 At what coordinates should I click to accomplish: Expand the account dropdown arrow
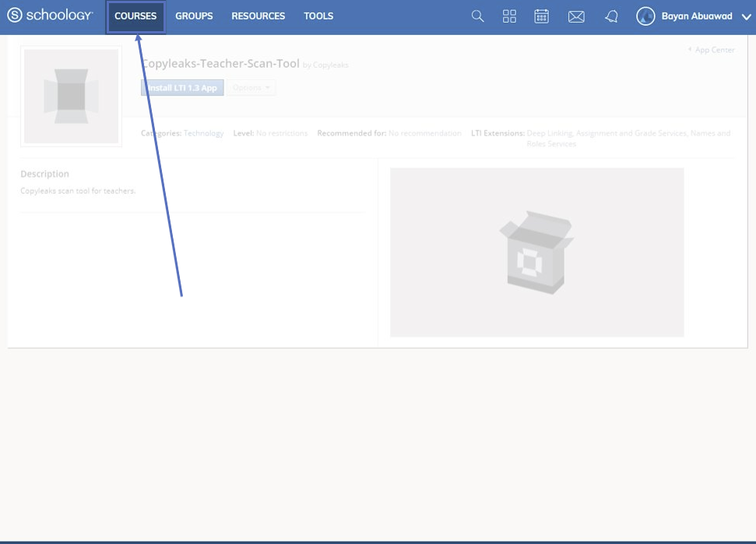tap(746, 17)
